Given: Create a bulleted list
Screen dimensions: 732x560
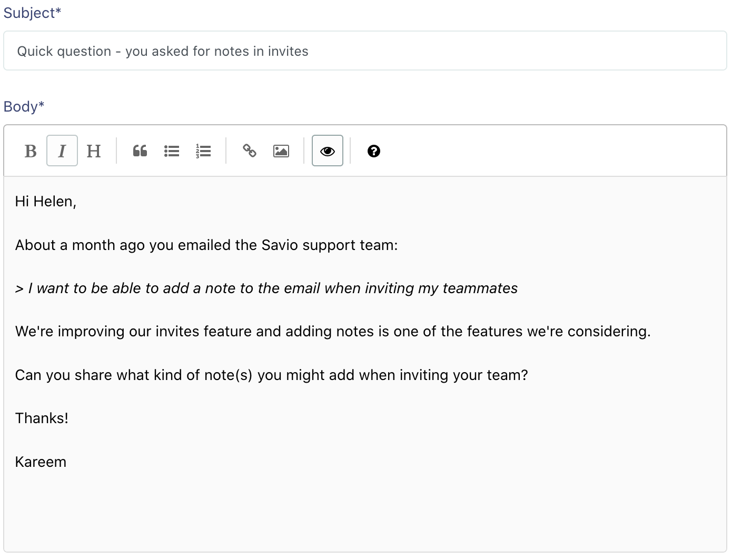Looking at the screenshot, I should pyautogui.click(x=172, y=151).
